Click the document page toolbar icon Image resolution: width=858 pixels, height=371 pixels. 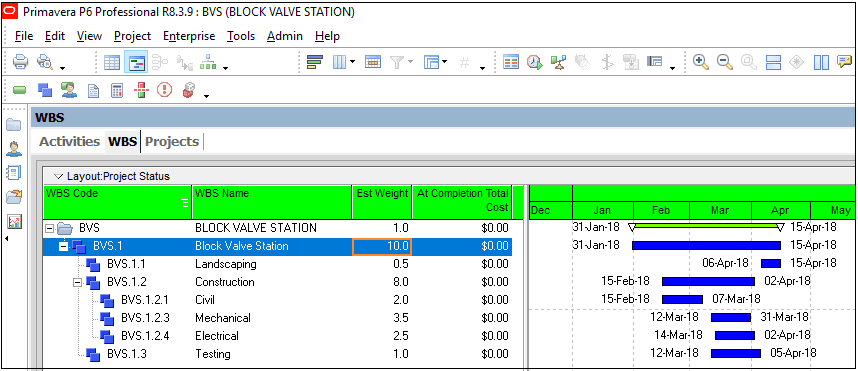coord(94,90)
